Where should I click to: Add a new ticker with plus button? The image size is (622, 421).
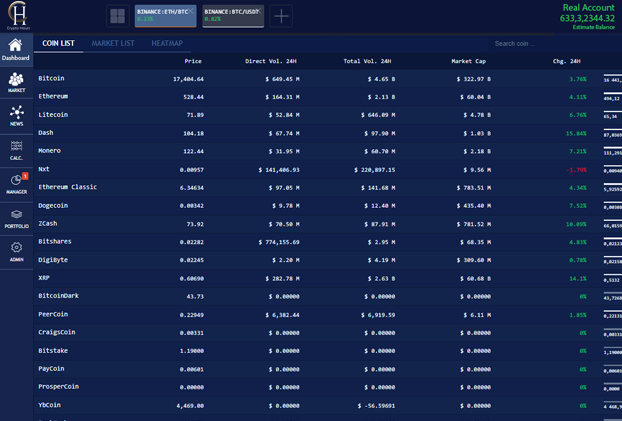tap(281, 16)
